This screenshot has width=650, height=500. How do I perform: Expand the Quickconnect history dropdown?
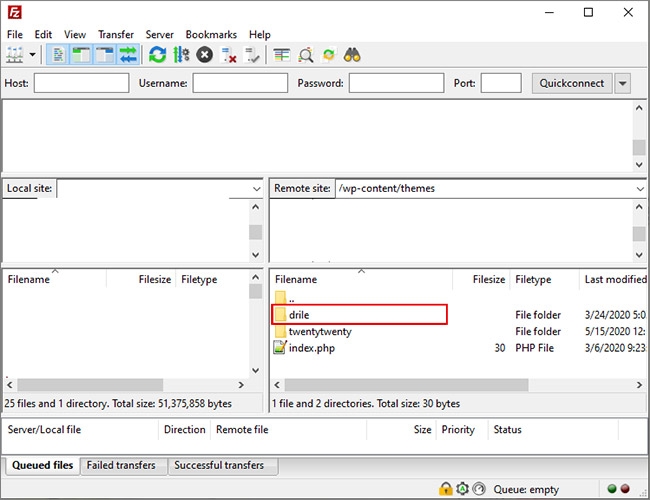(x=623, y=83)
